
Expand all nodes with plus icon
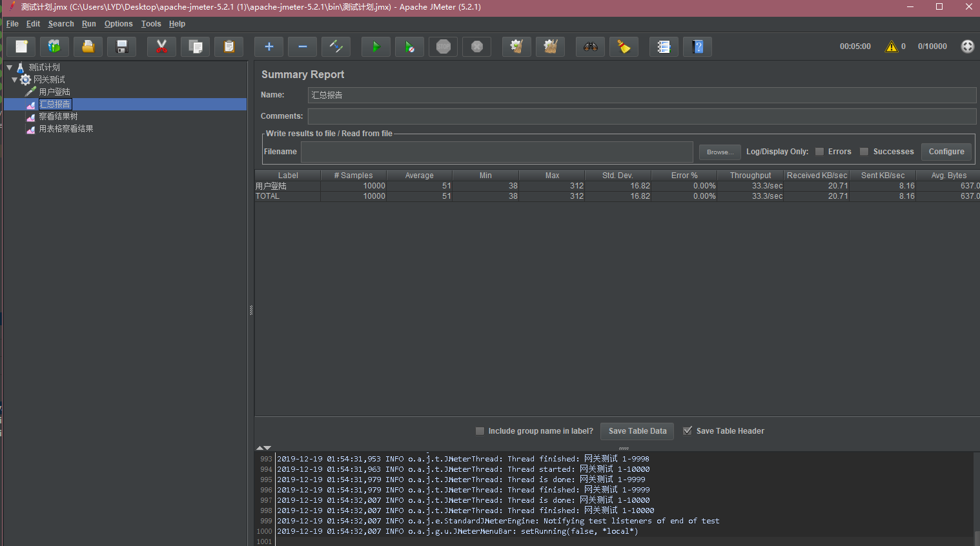point(269,46)
